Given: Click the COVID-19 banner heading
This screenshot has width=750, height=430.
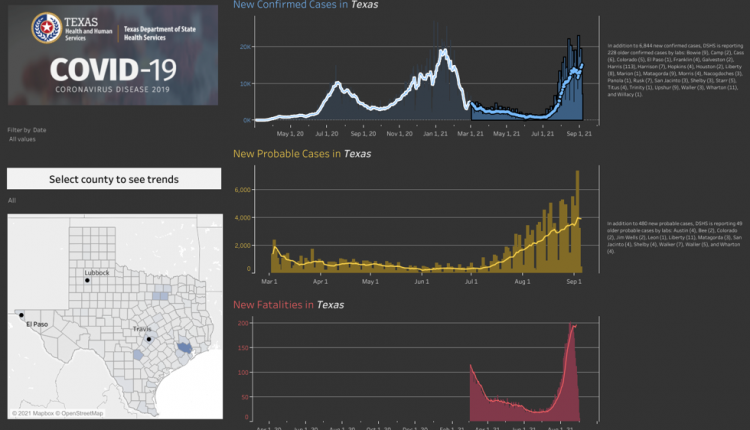Looking at the screenshot, I should coord(112,70).
